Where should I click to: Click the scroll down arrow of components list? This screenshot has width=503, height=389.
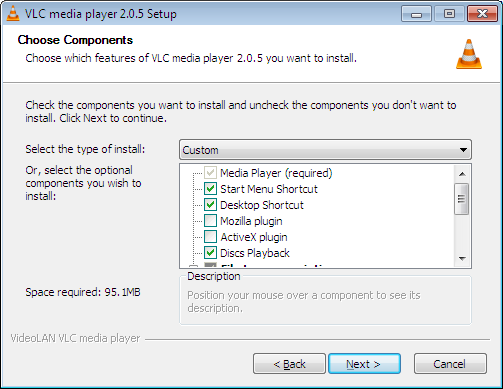pos(462,258)
